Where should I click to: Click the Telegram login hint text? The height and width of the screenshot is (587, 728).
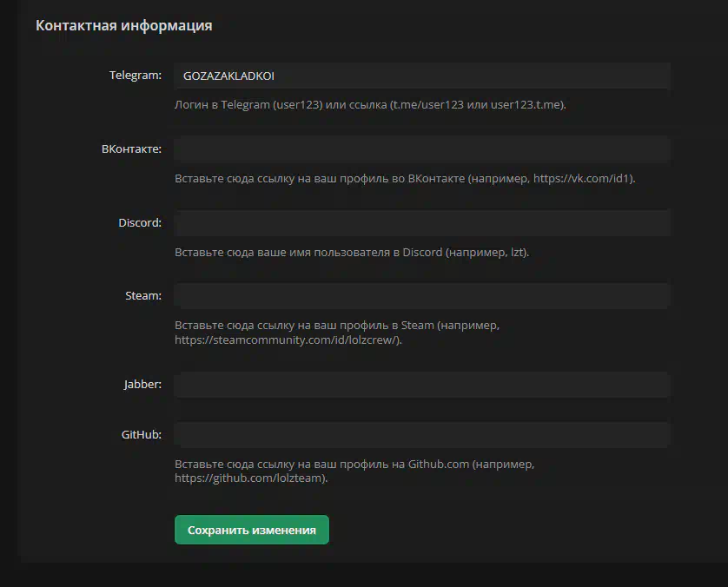pos(370,105)
